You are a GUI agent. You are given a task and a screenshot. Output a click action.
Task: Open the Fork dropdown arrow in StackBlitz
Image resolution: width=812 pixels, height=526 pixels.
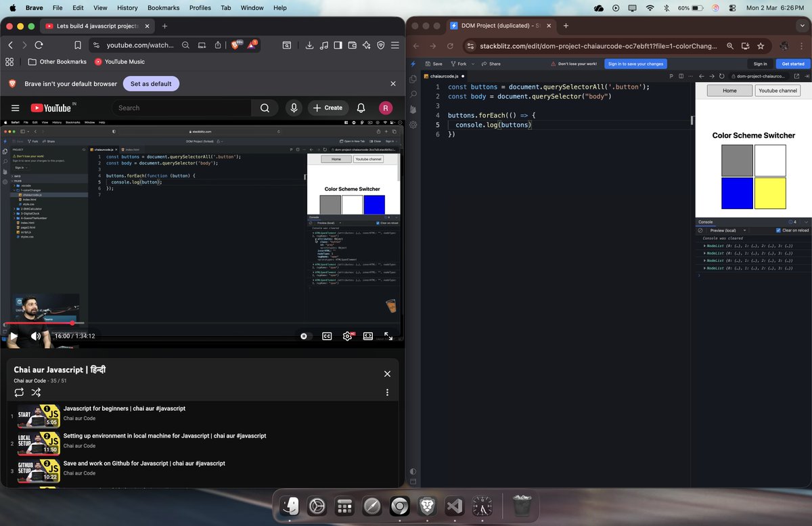pyautogui.click(x=473, y=64)
